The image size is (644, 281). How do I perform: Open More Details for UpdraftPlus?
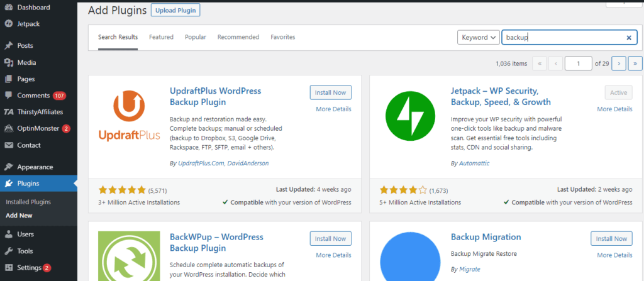(333, 109)
